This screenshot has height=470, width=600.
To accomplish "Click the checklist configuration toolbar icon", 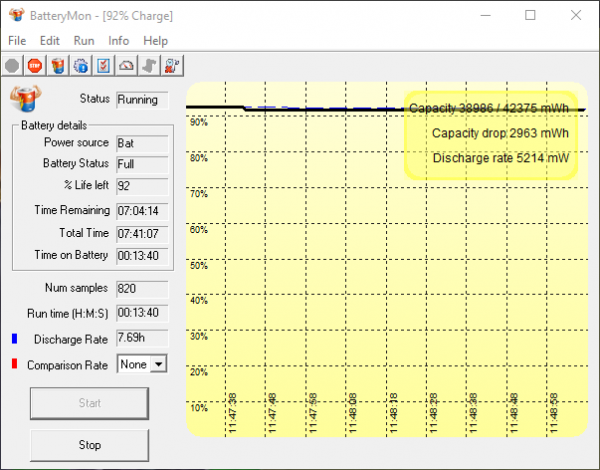I will point(103,66).
